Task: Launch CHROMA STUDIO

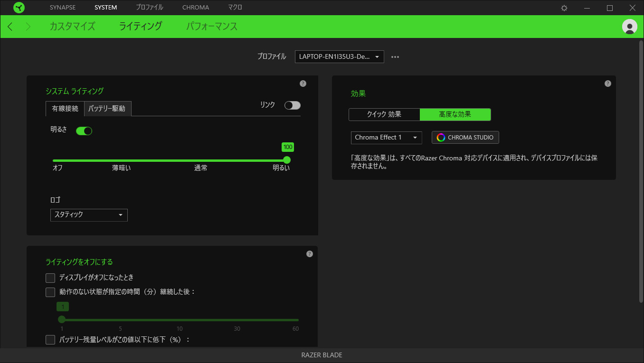Action: [x=465, y=138]
